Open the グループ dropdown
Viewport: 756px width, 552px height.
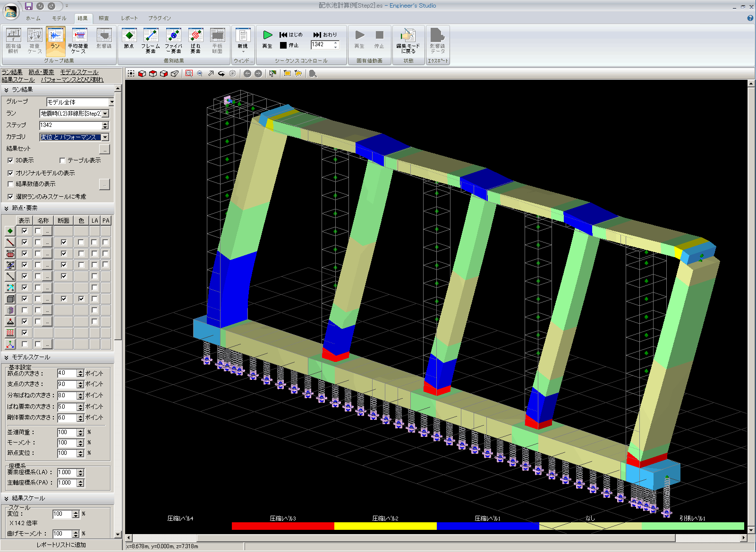[111, 102]
